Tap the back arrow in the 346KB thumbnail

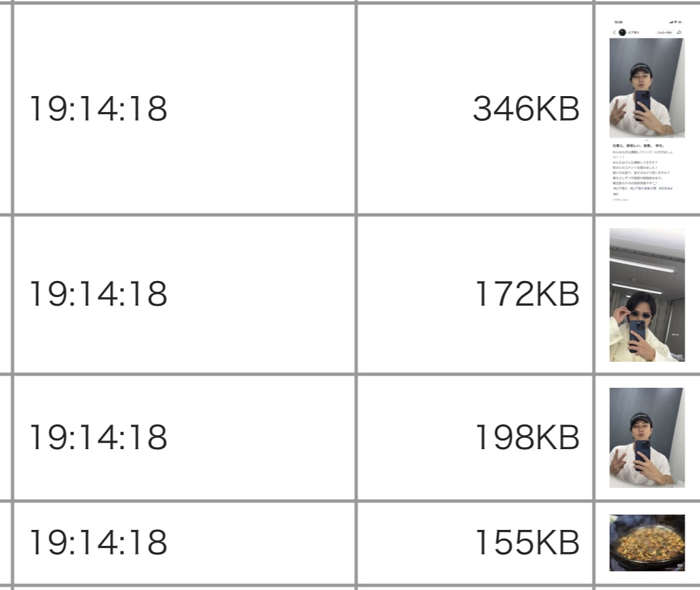click(x=615, y=33)
